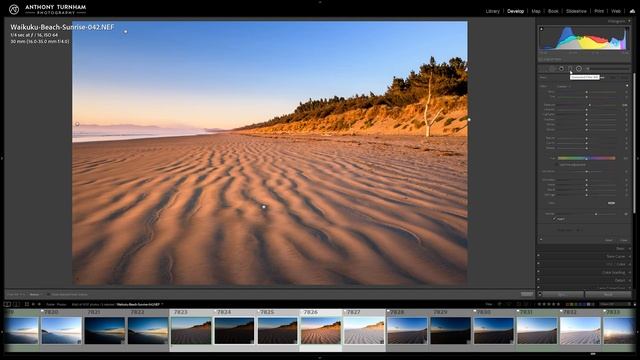Select the graduated filter pin in the sky

[126, 31]
